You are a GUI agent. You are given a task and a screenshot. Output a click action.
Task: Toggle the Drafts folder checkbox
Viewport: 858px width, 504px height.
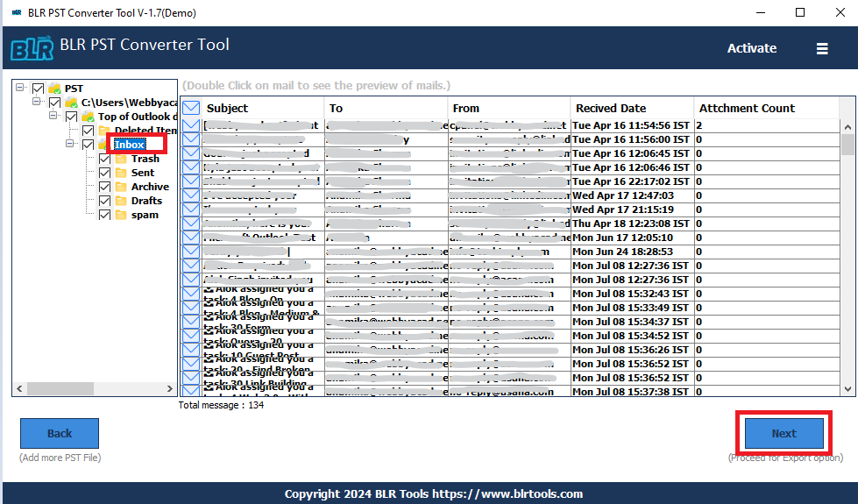(x=104, y=201)
